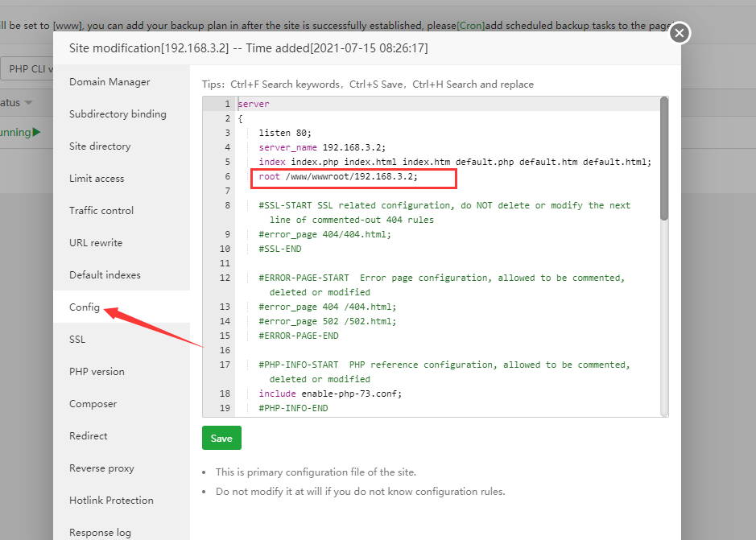
Task: Go to Limit access settings
Action: point(97,179)
